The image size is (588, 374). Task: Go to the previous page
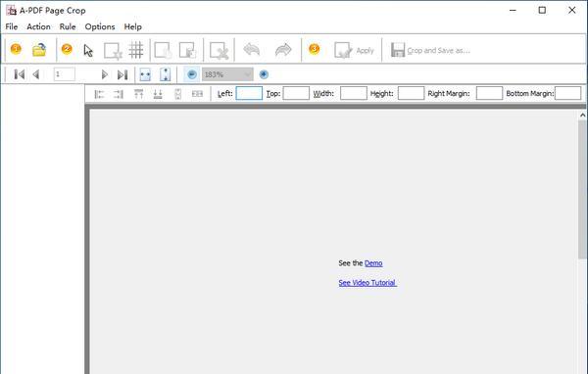coord(36,74)
